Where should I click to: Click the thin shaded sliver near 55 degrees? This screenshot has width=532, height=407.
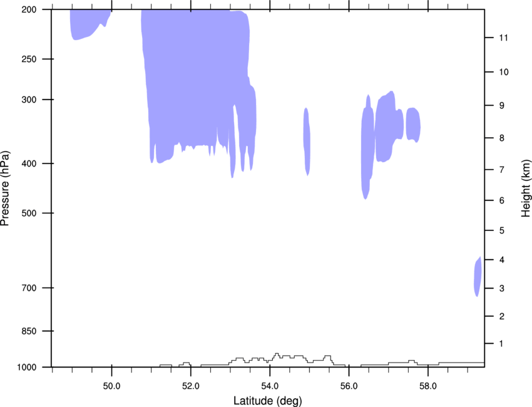(307, 142)
